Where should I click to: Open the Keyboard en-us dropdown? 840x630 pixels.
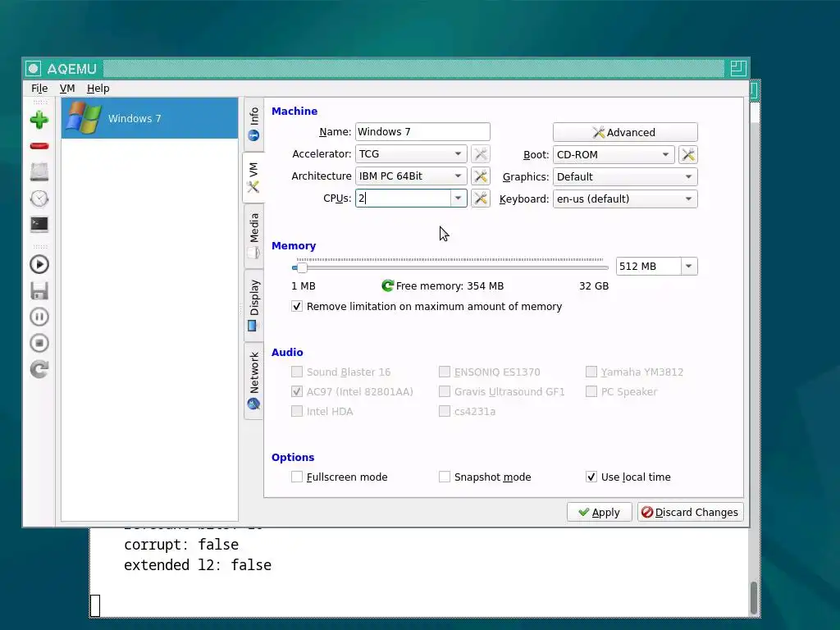[625, 199]
